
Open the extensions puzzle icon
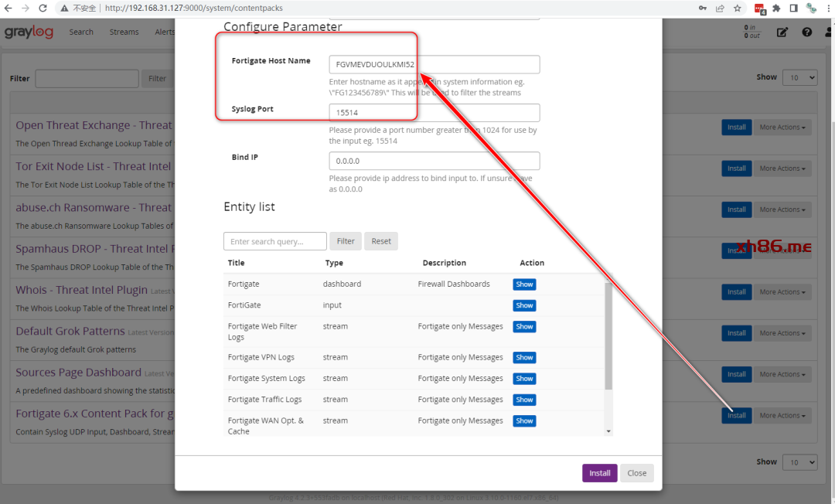coord(776,8)
